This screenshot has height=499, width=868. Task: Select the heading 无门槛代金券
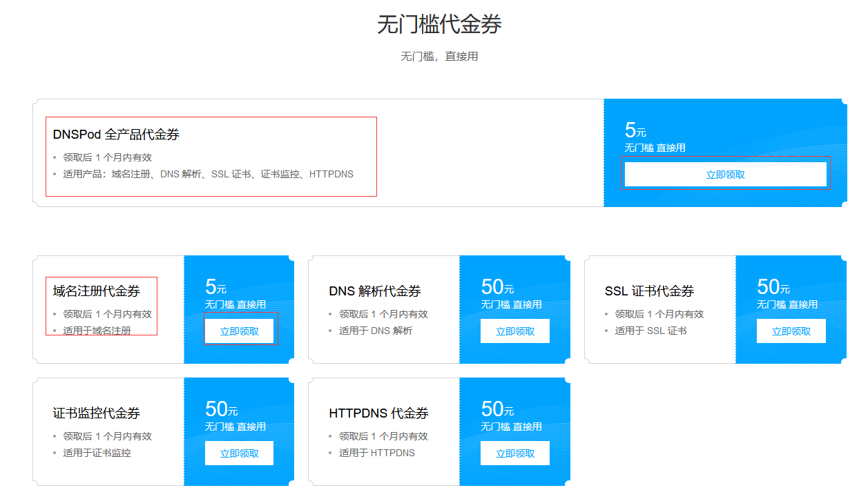click(x=439, y=24)
